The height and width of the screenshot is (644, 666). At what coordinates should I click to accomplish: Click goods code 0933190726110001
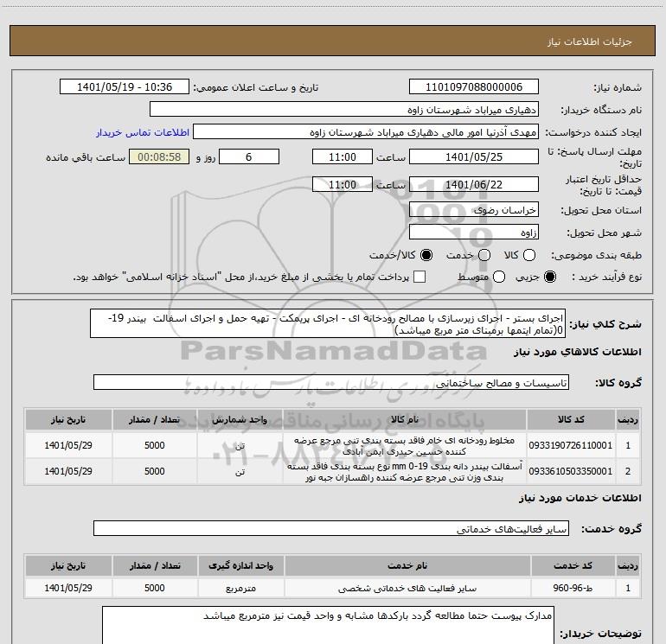[x=571, y=445]
